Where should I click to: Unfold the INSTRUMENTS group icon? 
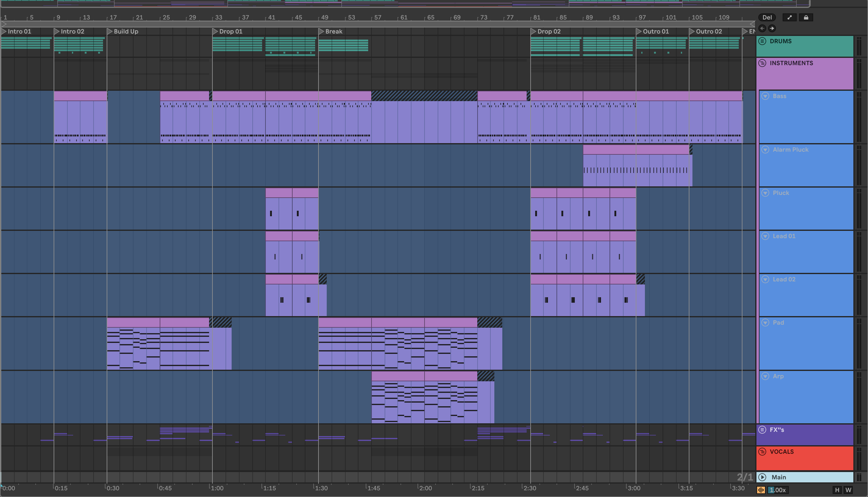click(762, 63)
